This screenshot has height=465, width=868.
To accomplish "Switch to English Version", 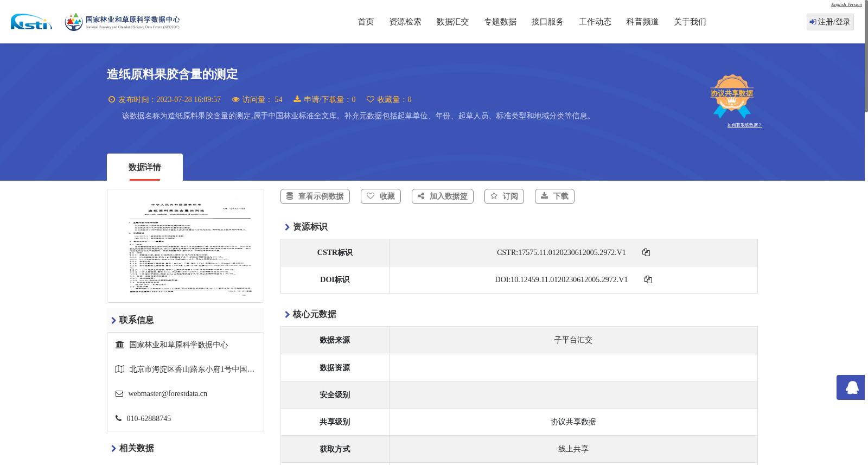I will pyautogui.click(x=846, y=4).
